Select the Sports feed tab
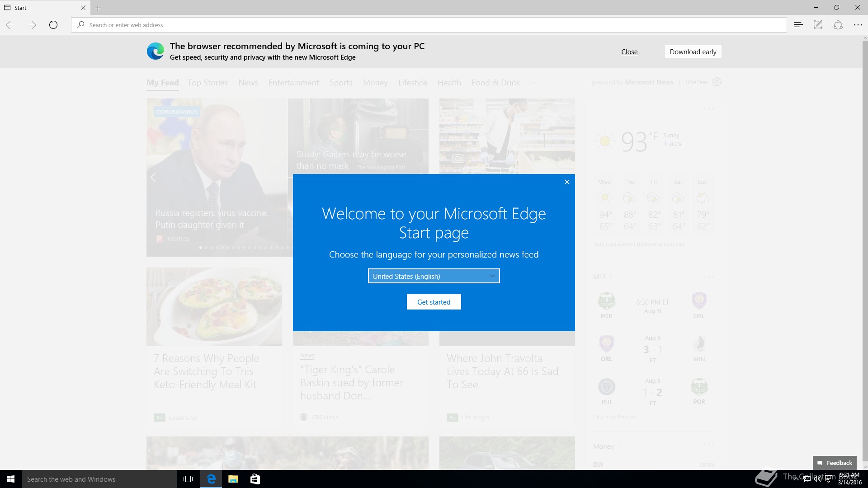Image resolution: width=868 pixels, height=488 pixels. pyautogui.click(x=340, y=83)
